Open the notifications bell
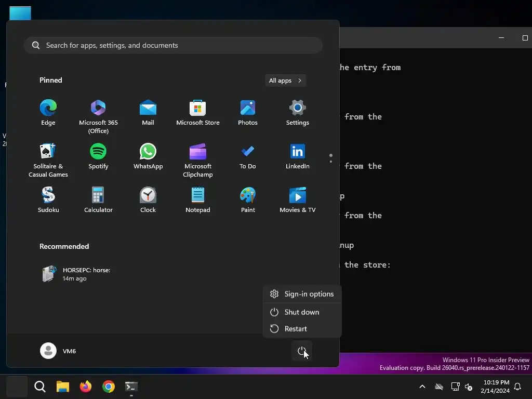 (518, 387)
